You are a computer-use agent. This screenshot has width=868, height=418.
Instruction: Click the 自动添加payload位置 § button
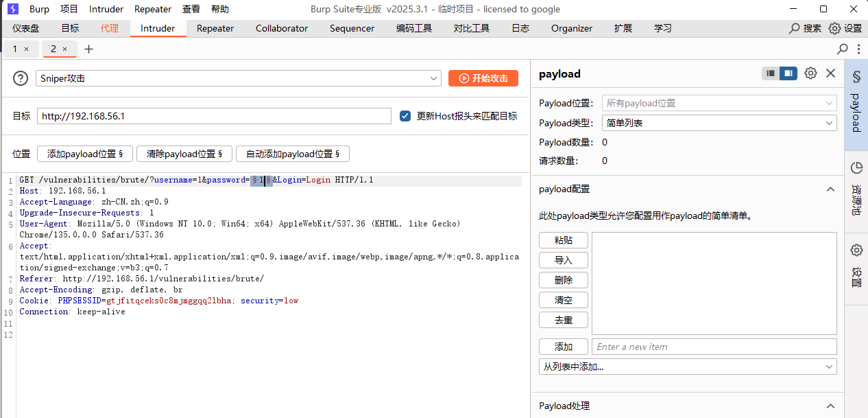pyautogui.click(x=293, y=154)
